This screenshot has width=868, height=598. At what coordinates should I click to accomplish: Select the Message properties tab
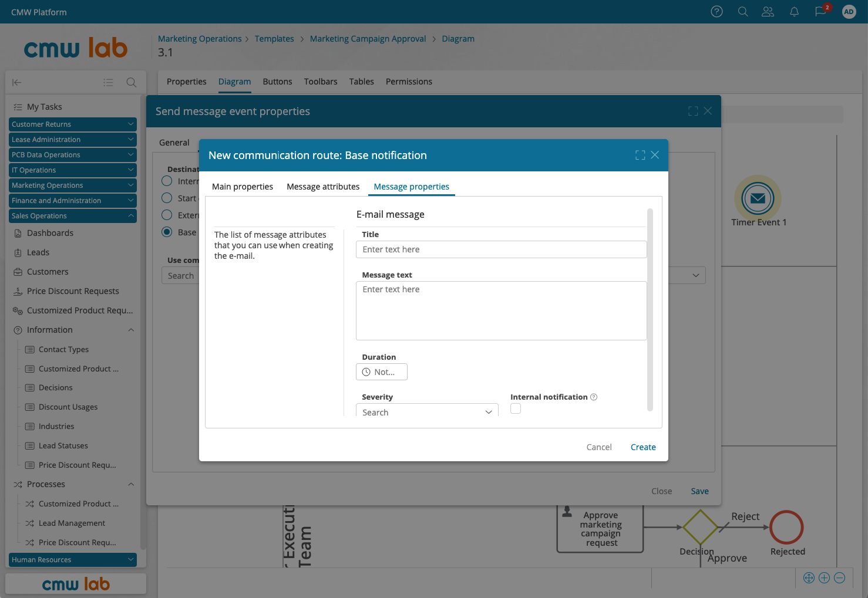click(411, 187)
